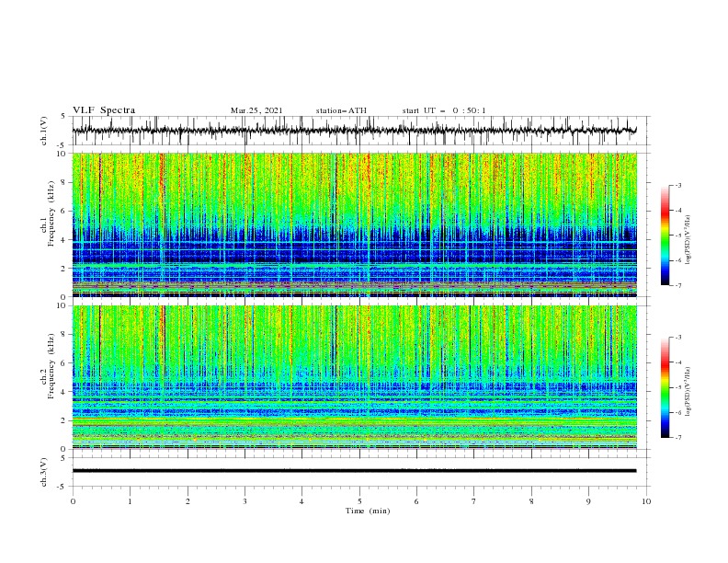Click the 'Time (min)' axis title

point(368,511)
